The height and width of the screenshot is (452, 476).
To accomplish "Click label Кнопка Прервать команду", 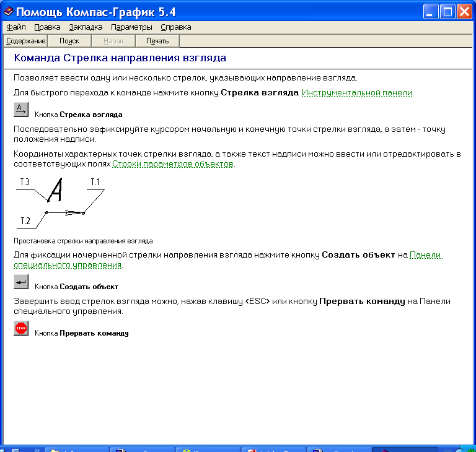I will [82, 333].
